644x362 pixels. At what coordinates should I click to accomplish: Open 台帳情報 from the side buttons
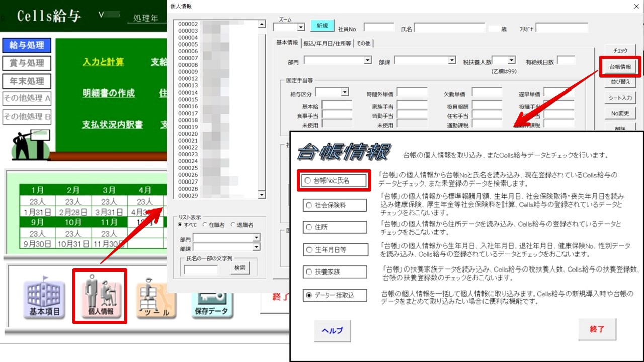[621, 67]
